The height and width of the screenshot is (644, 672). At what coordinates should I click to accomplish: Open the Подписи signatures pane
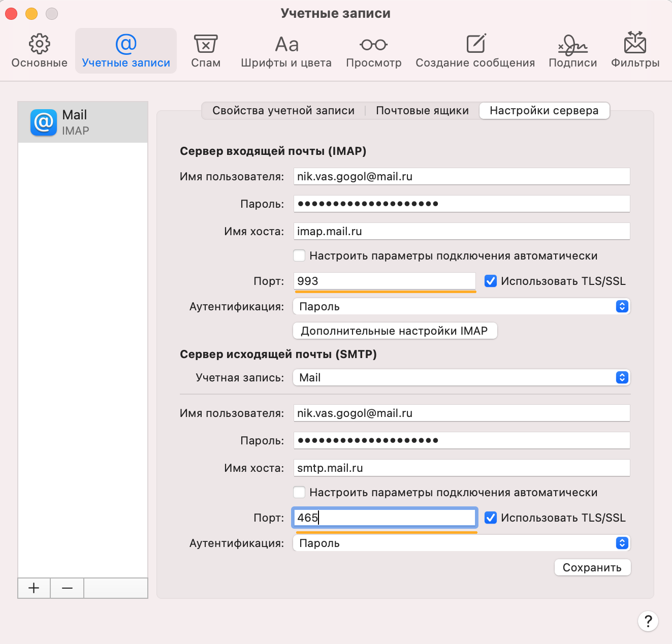[573, 51]
